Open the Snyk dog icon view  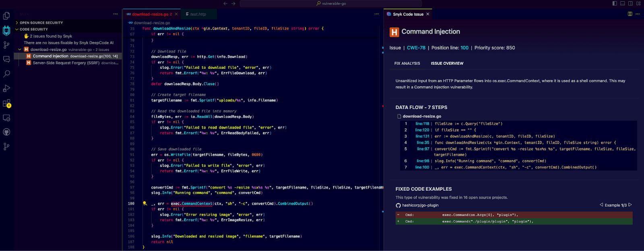(x=6, y=31)
